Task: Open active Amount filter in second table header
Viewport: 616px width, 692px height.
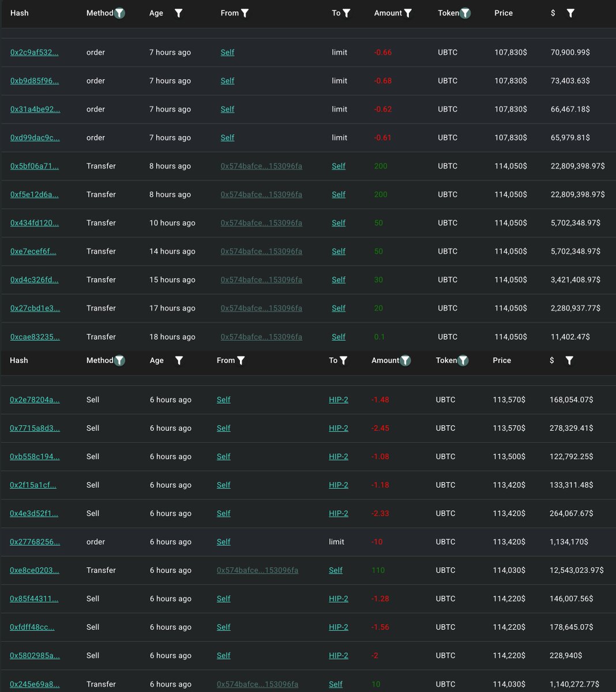Action: pyautogui.click(x=405, y=360)
